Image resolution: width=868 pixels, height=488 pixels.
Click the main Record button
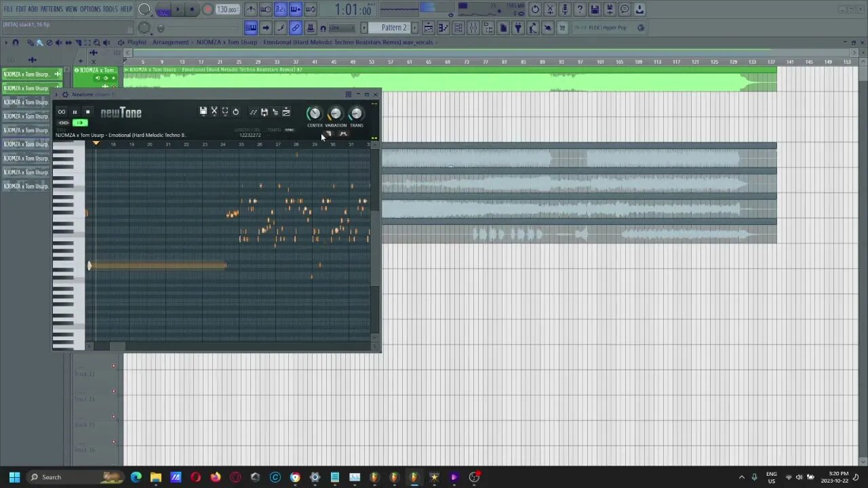(x=208, y=9)
